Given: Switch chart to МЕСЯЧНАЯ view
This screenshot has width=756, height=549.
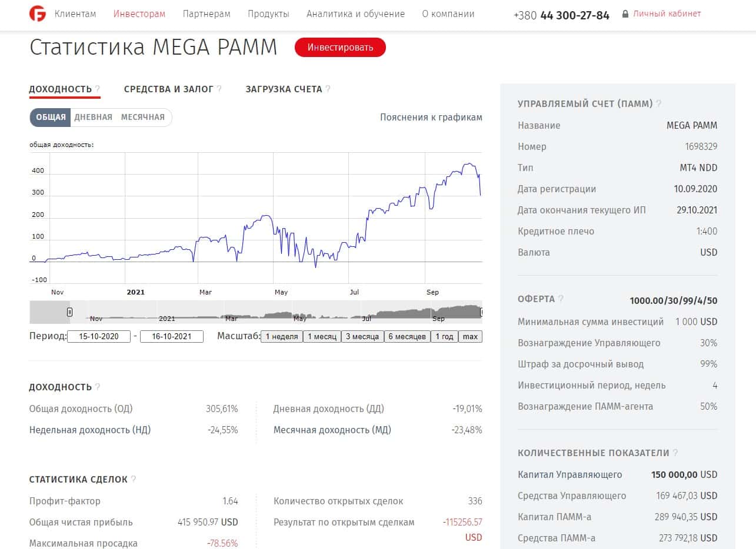Looking at the screenshot, I should coord(143,117).
